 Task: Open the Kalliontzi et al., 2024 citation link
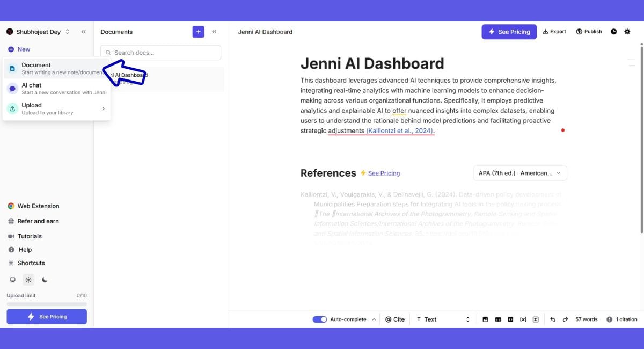[400, 131]
